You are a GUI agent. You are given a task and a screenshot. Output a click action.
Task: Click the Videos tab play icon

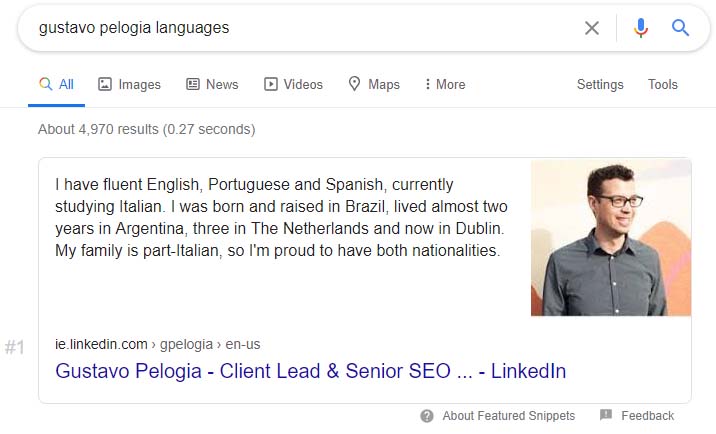point(270,84)
